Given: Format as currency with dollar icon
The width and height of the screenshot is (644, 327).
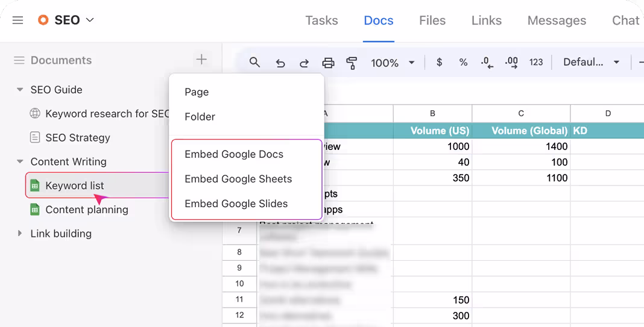Looking at the screenshot, I should pyautogui.click(x=439, y=62).
